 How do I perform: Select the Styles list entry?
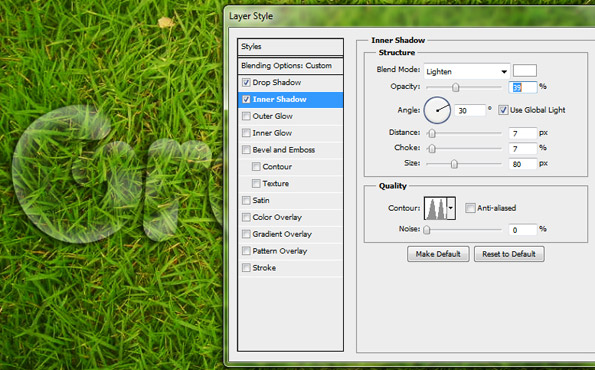point(290,47)
